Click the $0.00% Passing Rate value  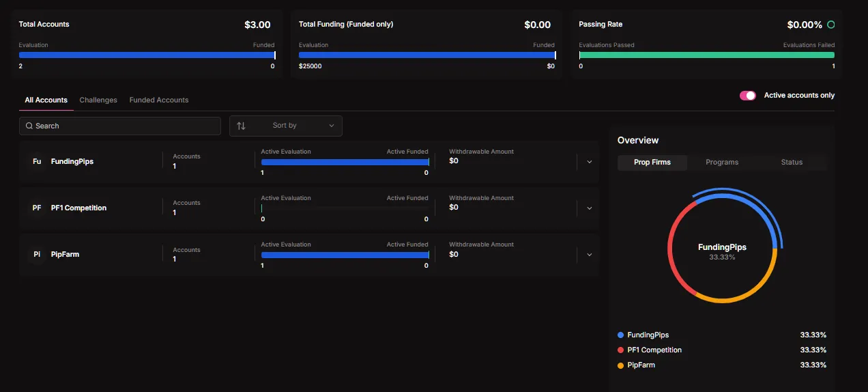click(805, 25)
